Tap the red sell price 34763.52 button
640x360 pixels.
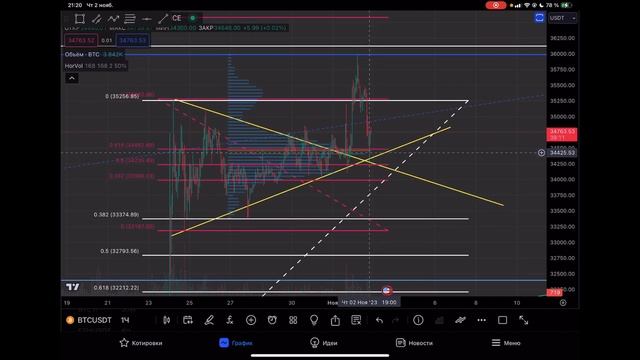81,40
